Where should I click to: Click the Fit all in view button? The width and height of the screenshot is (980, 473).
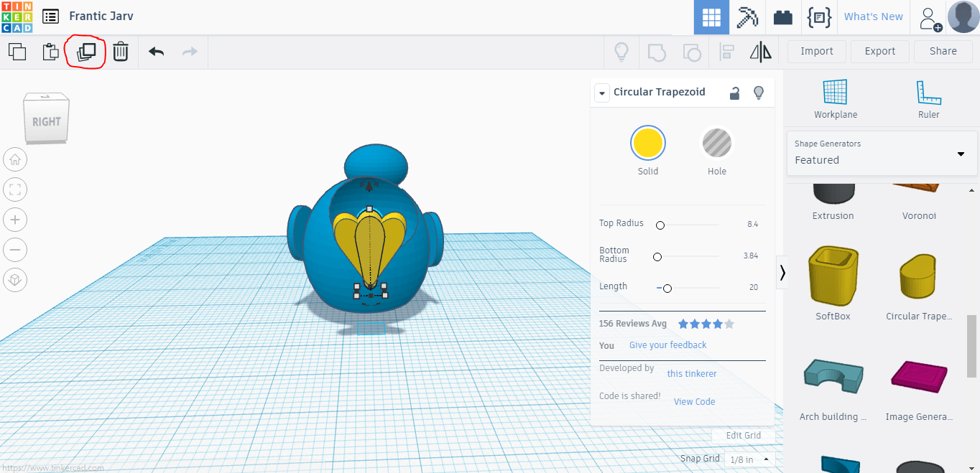[x=15, y=189]
